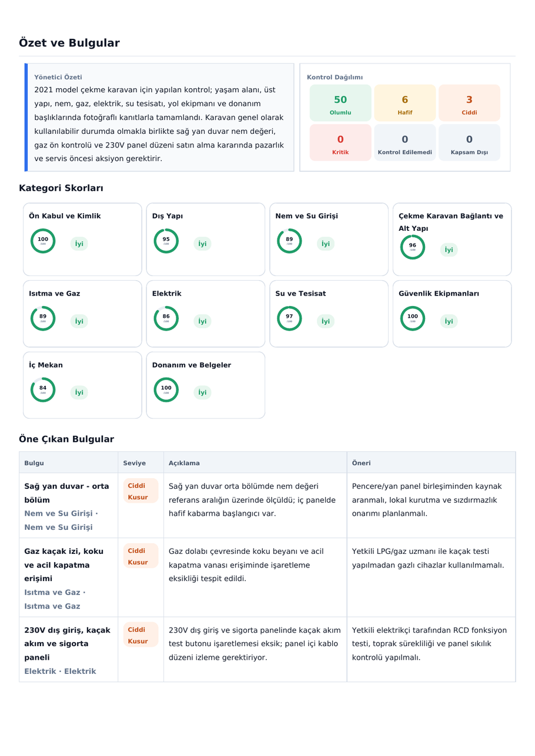Click the Su ve Tesisat score ring
This screenshot has width=535, height=756.
289,318
